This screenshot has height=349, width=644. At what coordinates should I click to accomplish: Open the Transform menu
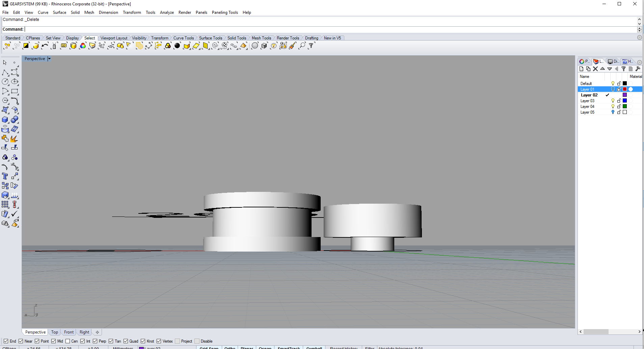[132, 12]
